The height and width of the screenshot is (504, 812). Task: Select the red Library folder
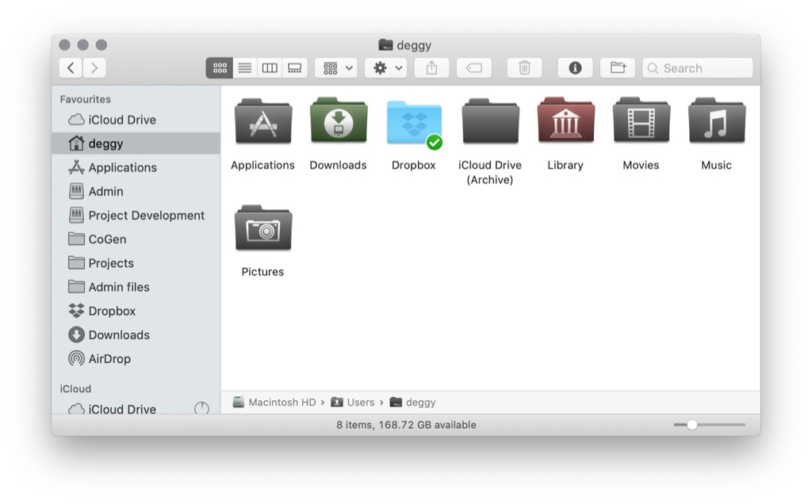(565, 121)
